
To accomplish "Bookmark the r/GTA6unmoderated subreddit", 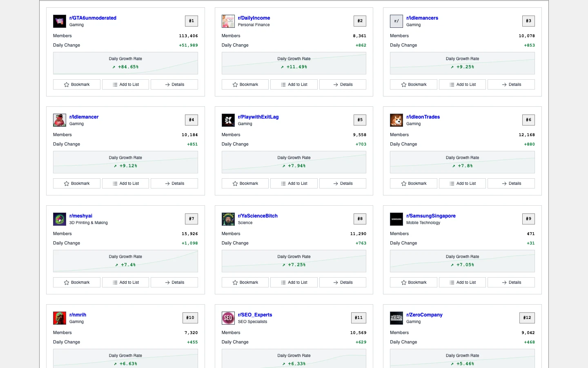I will [x=77, y=84].
